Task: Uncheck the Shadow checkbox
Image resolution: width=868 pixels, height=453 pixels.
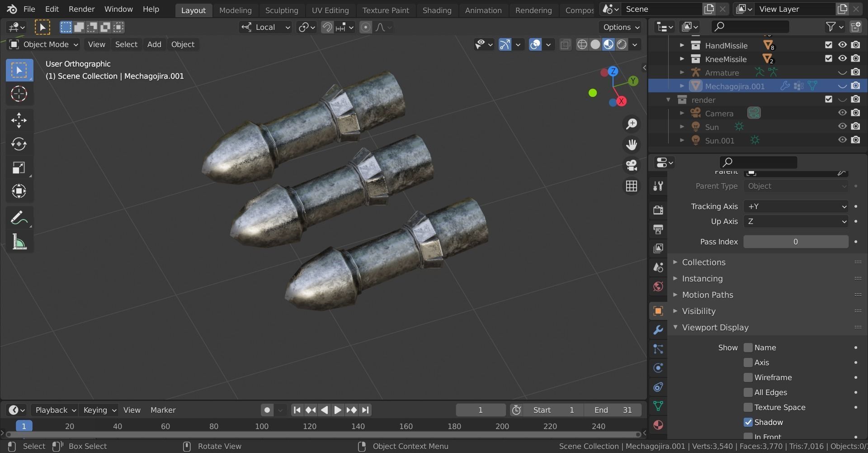Action: pyautogui.click(x=748, y=422)
